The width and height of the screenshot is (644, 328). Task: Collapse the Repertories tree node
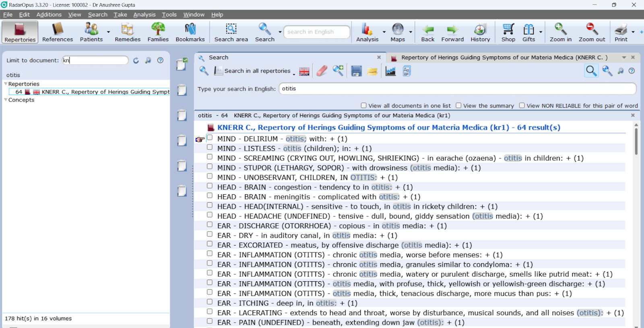tap(6, 84)
